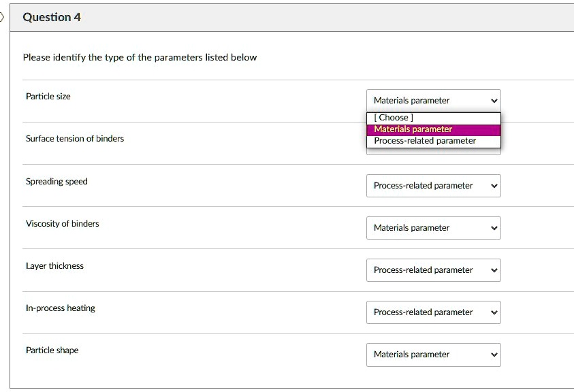The image size is (574, 392).
Task: Click the chevron on the Particle size selector
Action: click(492, 100)
